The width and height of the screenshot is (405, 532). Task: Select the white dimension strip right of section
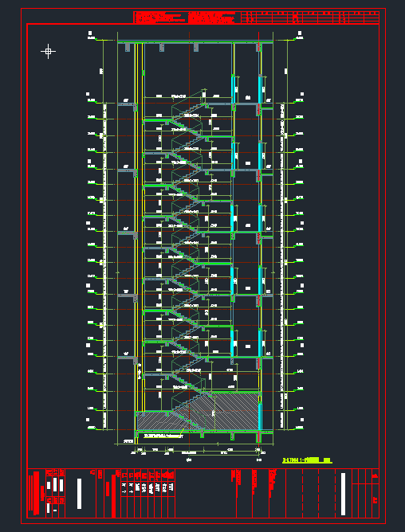(281, 265)
